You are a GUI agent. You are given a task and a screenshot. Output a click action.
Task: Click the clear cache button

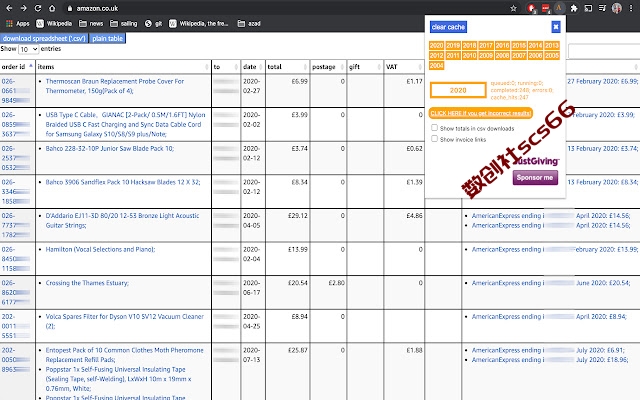tap(448, 27)
